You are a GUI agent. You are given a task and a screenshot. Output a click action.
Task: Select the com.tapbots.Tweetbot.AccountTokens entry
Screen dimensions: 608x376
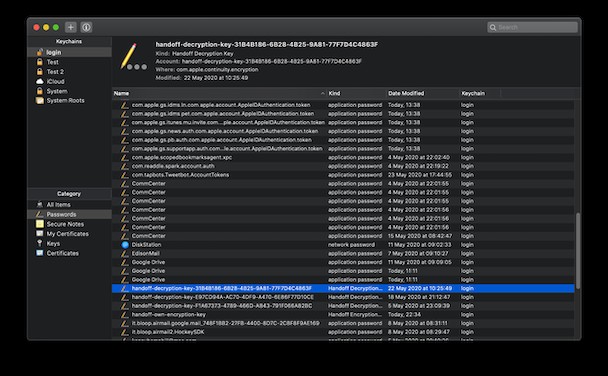[x=343, y=175]
